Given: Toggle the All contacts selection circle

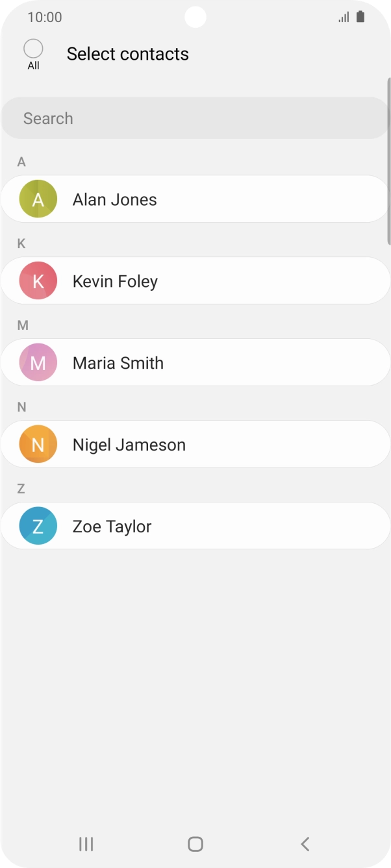Looking at the screenshot, I should [x=33, y=49].
